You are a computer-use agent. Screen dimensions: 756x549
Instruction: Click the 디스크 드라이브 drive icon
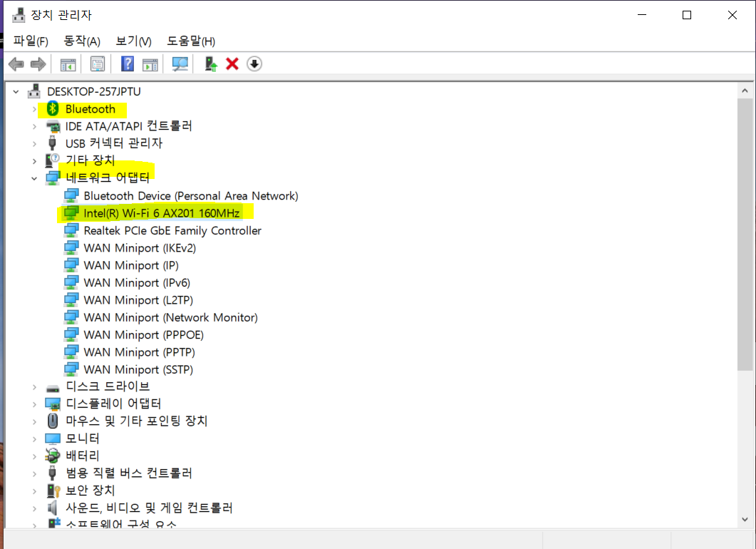click(53, 388)
